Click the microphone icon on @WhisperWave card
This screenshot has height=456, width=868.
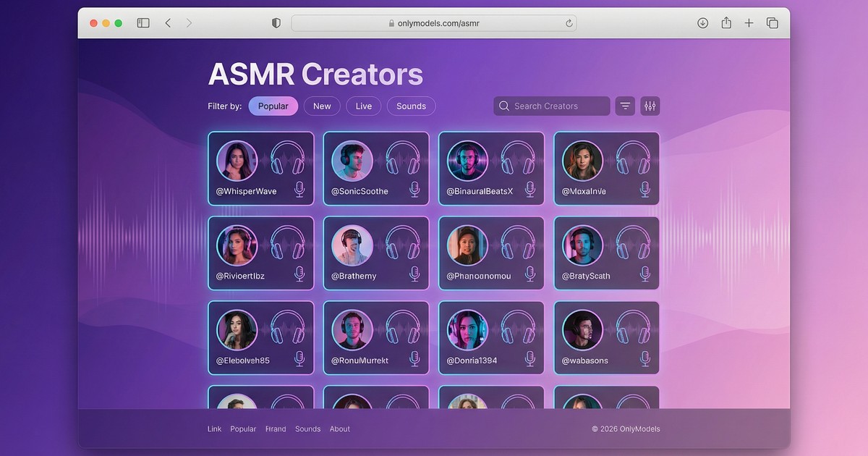299,190
